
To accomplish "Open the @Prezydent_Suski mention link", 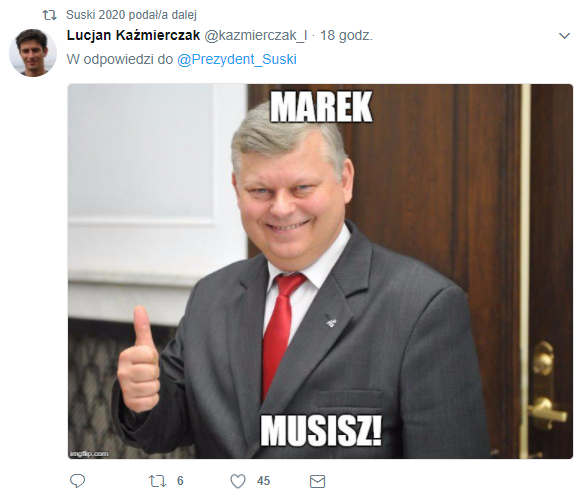I will tap(237, 59).
